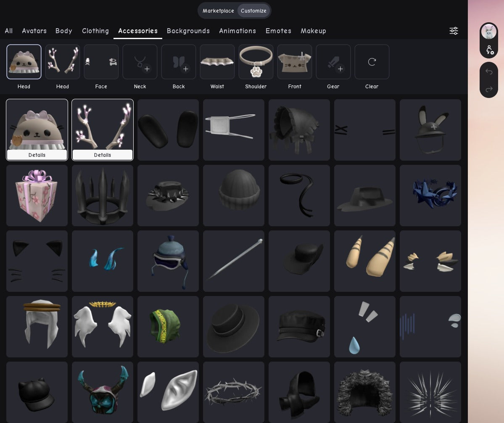Open the Clothing tab
Viewport: 504px width, 423px height.
pos(95,31)
